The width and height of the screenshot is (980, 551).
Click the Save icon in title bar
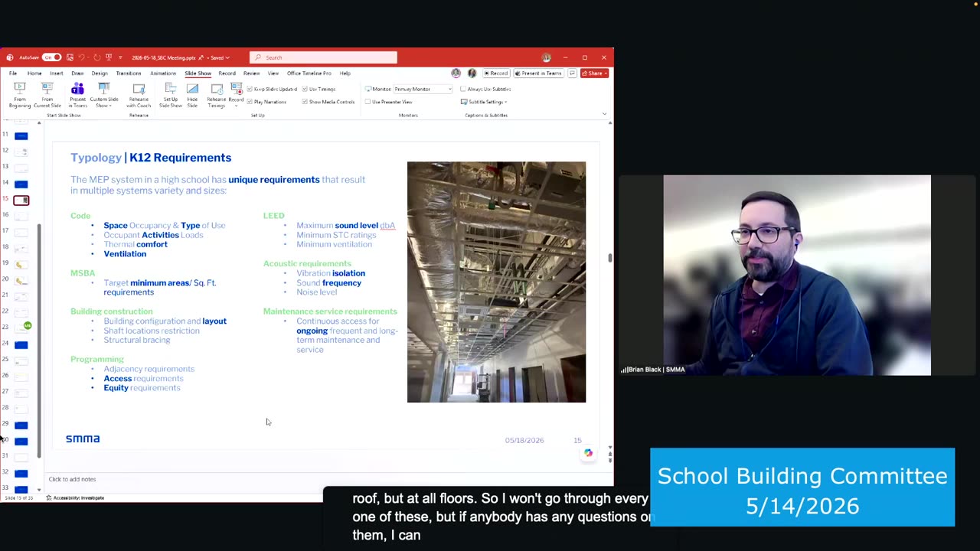click(70, 57)
